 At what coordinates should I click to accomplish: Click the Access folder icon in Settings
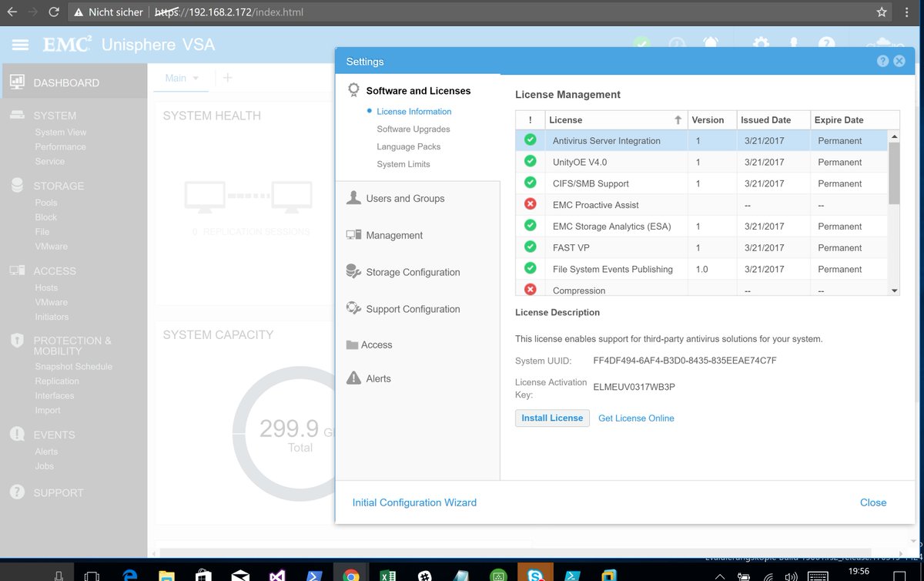click(352, 344)
